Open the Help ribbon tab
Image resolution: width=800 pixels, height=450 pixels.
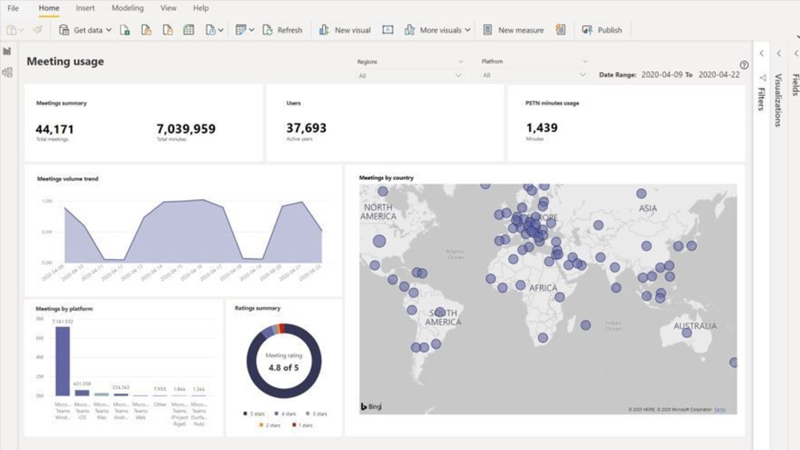pos(201,8)
